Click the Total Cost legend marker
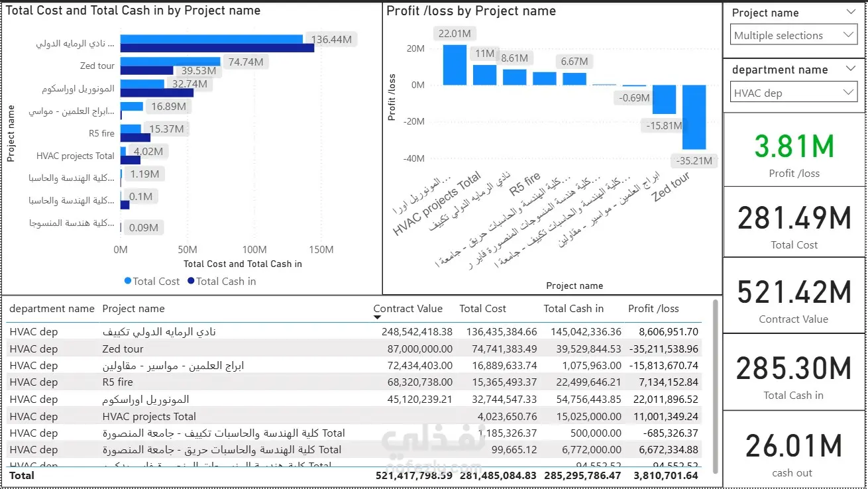The image size is (868, 489). 128,281
